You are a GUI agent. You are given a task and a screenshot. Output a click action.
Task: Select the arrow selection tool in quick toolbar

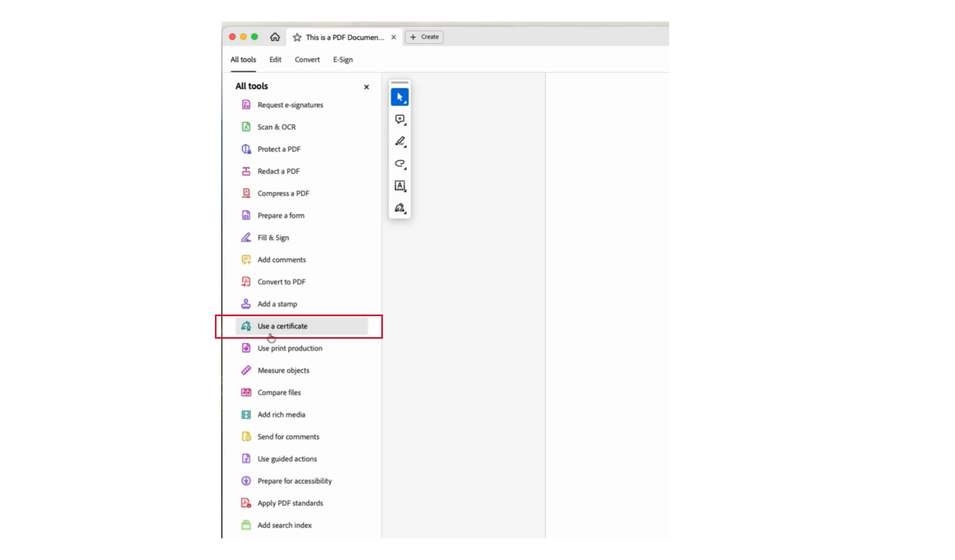(400, 97)
